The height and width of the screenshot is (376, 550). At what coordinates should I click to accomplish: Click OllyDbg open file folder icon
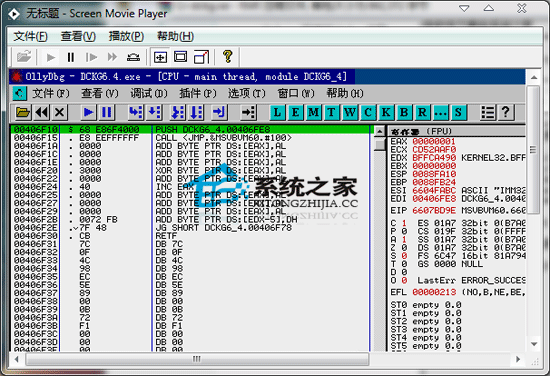23,113
